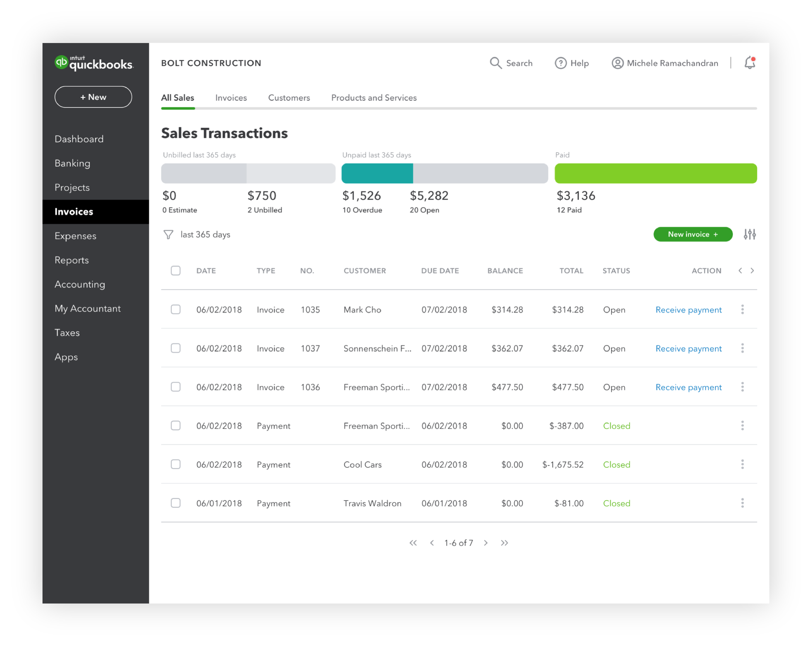Check the select-all header checkbox
The image size is (812, 646).
(175, 271)
